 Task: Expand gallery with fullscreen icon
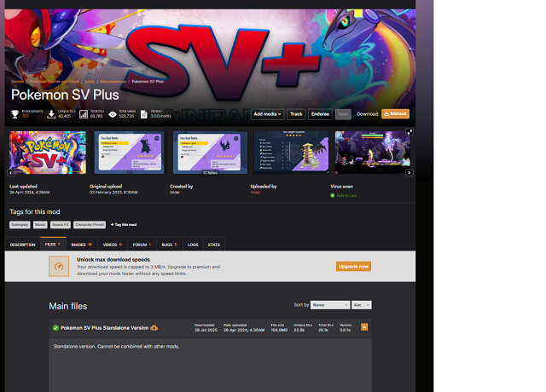[x=409, y=132]
